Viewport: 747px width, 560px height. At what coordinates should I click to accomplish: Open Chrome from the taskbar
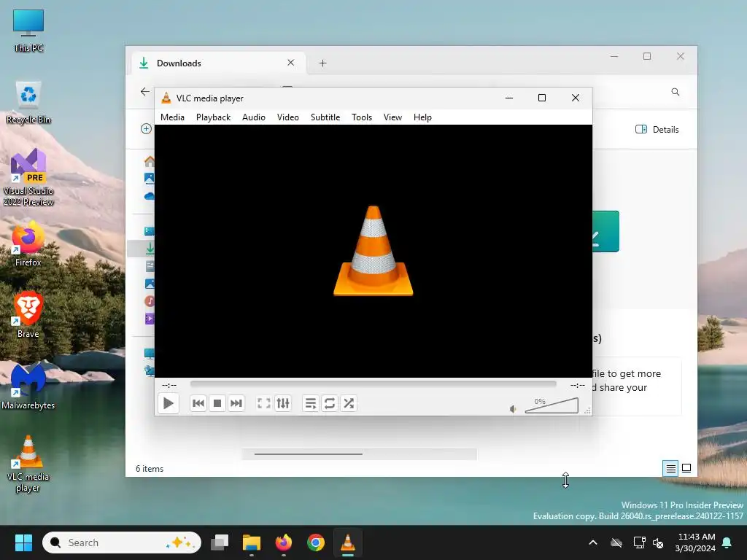pyautogui.click(x=315, y=542)
